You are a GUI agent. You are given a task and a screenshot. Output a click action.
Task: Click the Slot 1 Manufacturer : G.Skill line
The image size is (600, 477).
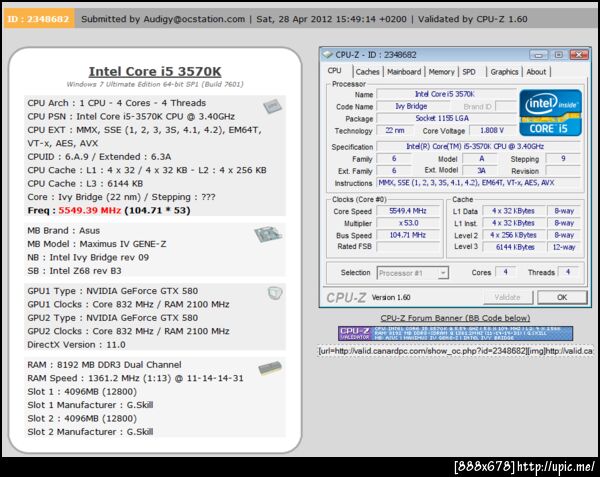pos(90,405)
